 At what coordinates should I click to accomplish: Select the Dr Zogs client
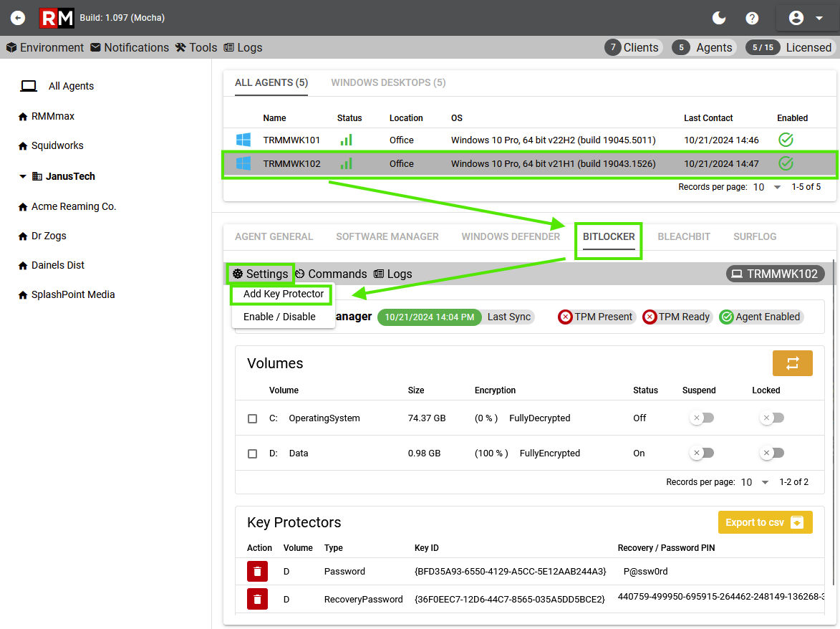click(42, 236)
